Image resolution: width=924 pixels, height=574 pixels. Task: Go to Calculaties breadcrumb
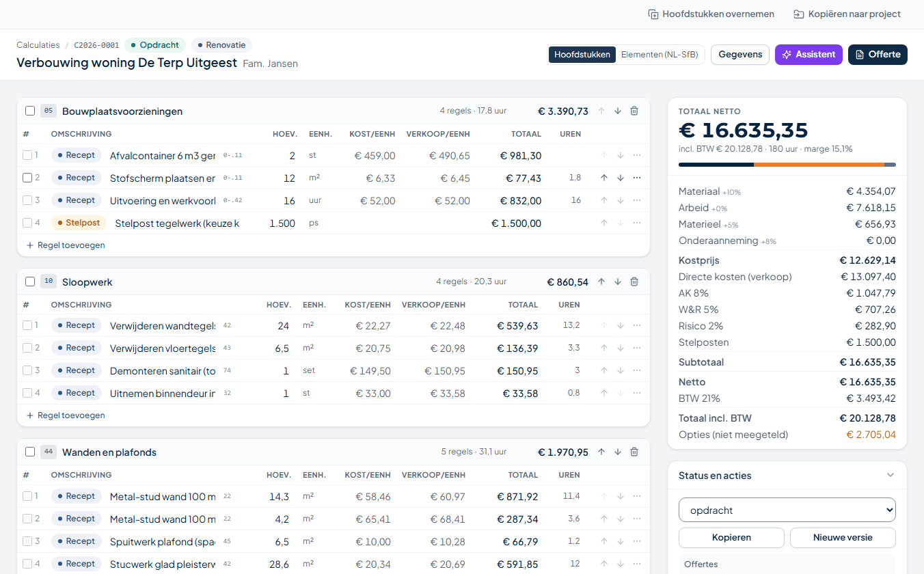click(x=38, y=45)
